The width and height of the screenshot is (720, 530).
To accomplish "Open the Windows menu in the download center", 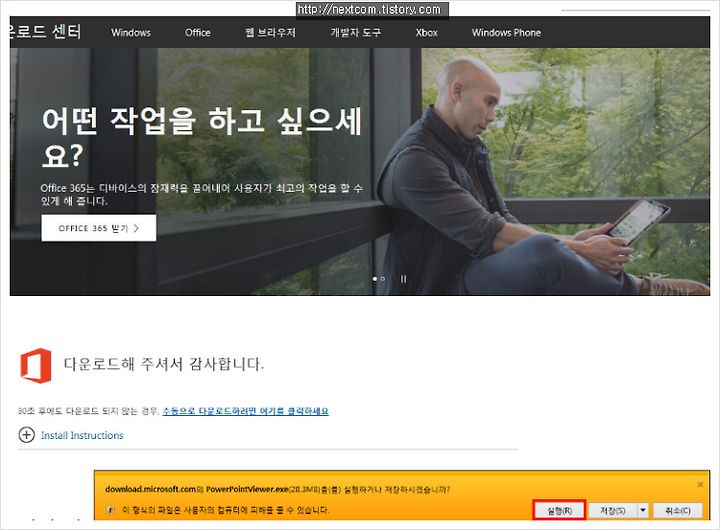I will (x=131, y=33).
